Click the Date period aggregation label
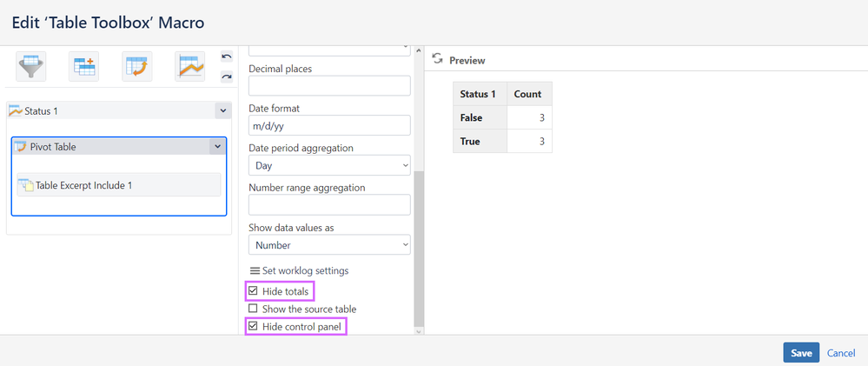Viewport: 868px width, 366px height. point(301,148)
